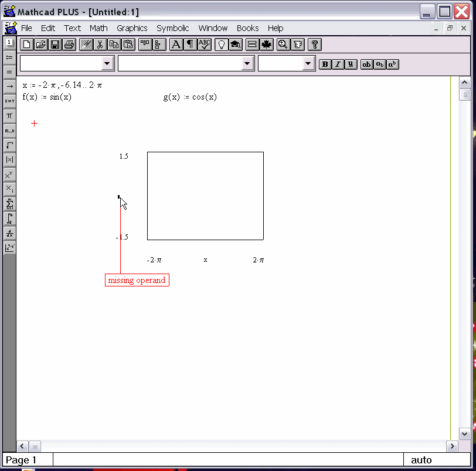Insert a square root operator
Screen dimensions: 476x471
tap(9, 145)
